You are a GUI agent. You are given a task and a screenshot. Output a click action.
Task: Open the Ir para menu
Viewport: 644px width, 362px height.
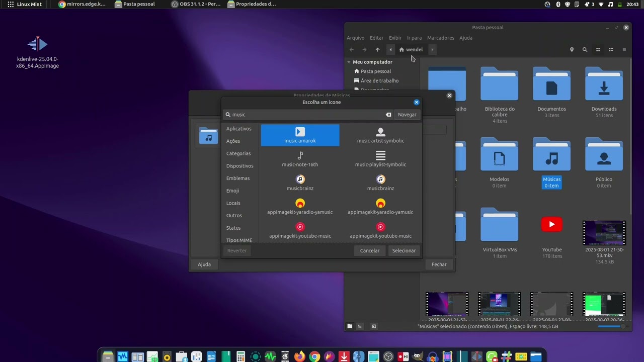click(x=414, y=38)
